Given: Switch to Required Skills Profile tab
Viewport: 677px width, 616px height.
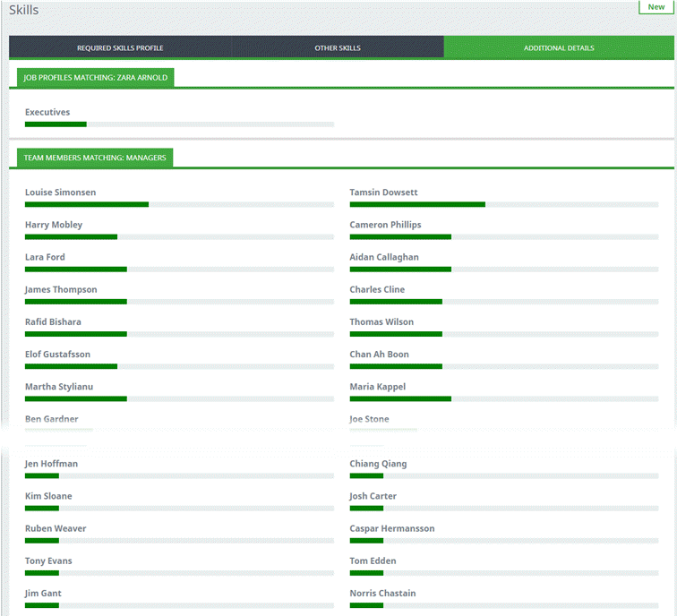Looking at the screenshot, I should click(120, 47).
